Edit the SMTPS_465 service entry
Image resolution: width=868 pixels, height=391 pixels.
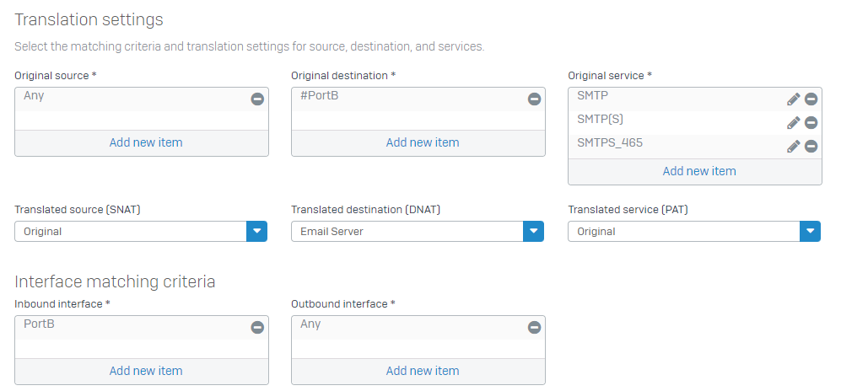(x=793, y=146)
